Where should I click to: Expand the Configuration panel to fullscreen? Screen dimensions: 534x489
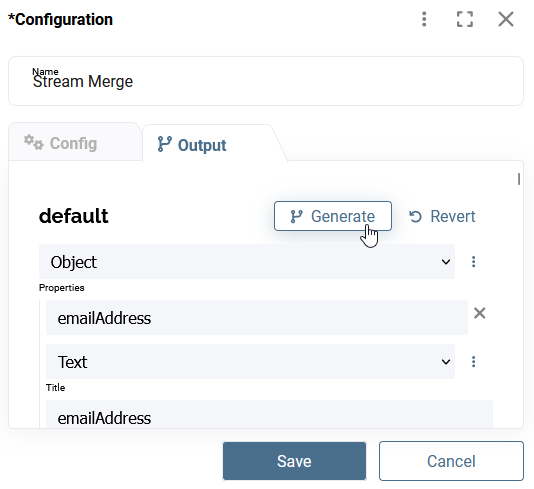(465, 19)
